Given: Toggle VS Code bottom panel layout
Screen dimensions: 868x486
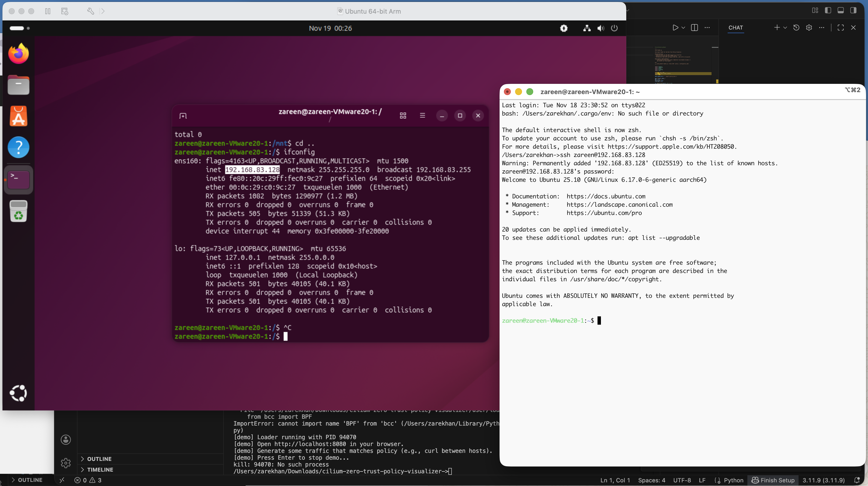Looking at the screenshot, I should pos(841,10).
